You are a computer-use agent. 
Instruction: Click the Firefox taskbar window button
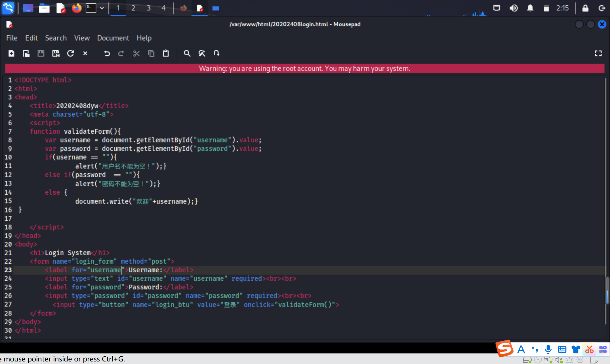(183, 8)
